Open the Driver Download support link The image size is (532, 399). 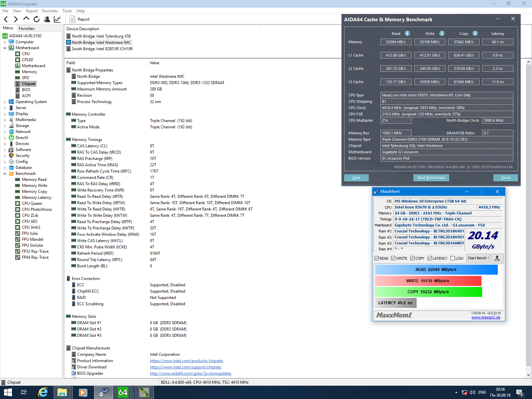[x=186, y=367]
